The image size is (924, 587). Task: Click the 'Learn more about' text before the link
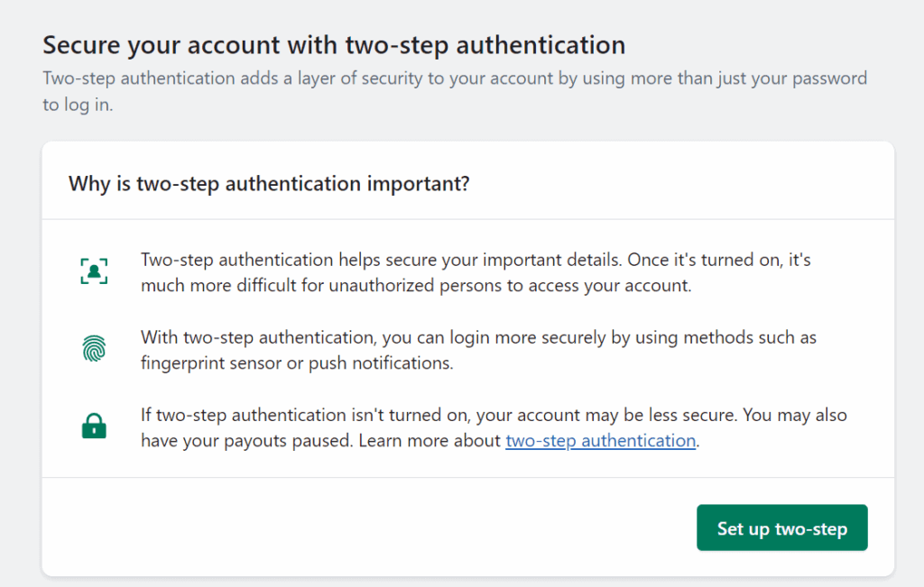[x=430, y=440]
